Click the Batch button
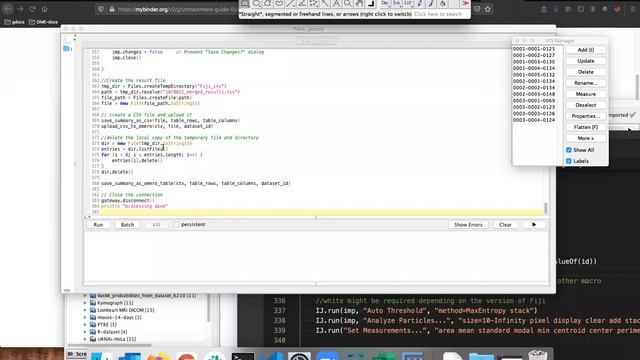 click(x=127, y=225)
